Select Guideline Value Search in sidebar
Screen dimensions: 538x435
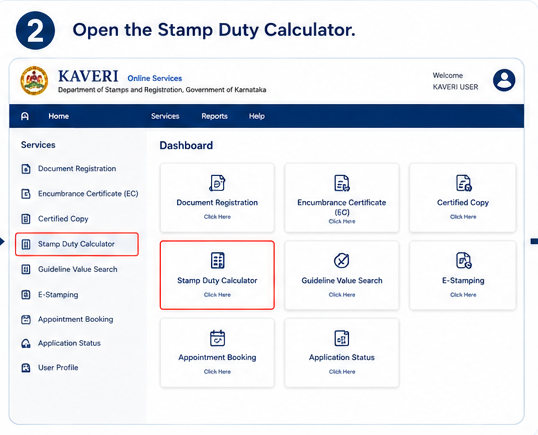[x=77, y=269]
